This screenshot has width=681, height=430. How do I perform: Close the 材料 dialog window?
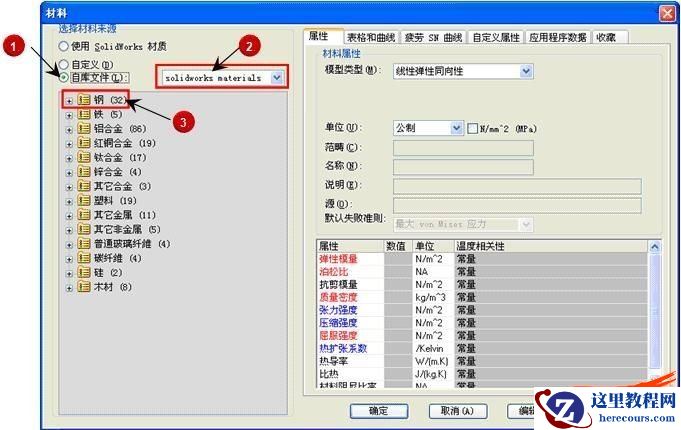coord(668,13)
